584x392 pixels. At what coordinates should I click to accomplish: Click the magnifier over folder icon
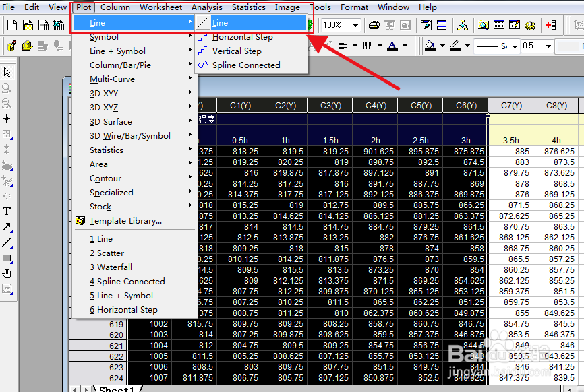coord(484,25)
